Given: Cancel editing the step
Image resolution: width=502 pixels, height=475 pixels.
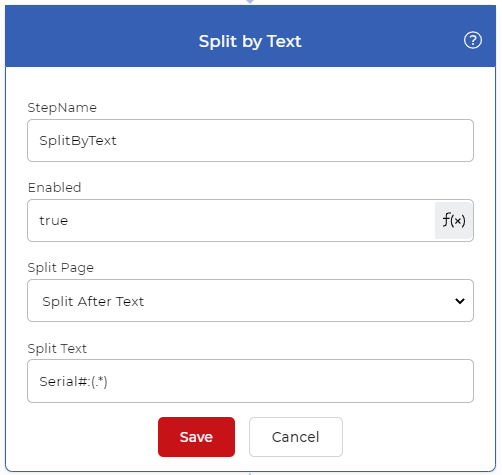Looking at the screenshot, I should 296,437.
